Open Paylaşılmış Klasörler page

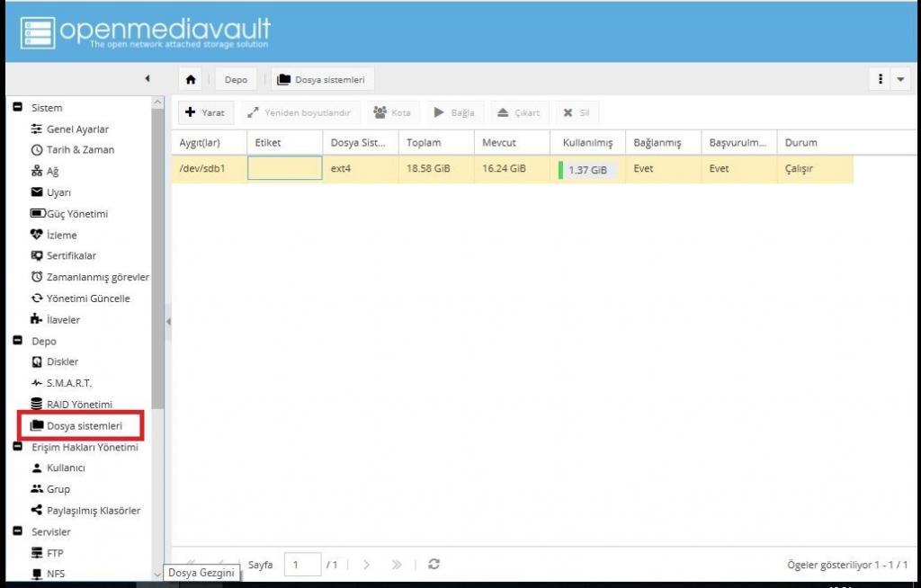(x=85, y=511)
